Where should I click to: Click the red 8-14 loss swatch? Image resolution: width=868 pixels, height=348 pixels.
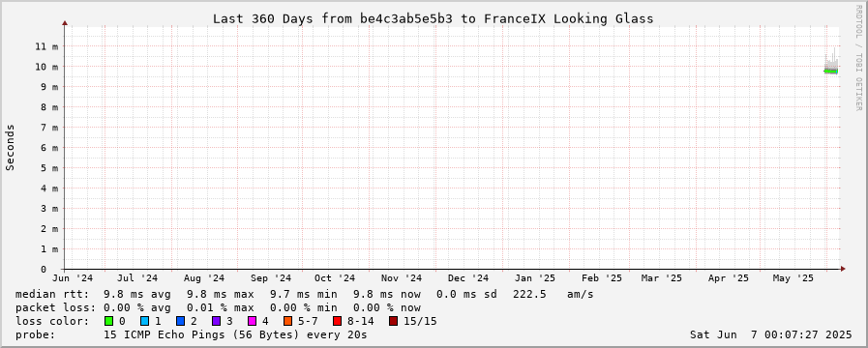point(337,321)
